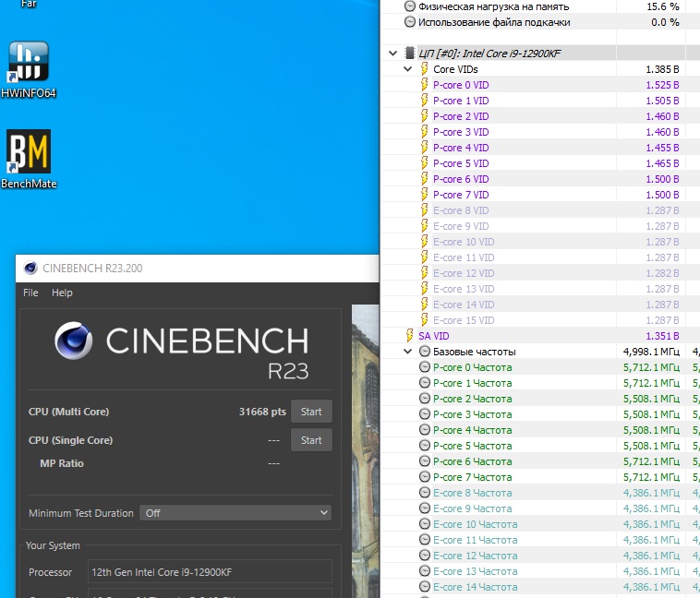Click the voltage icon for P-core 7 VID
Screen dimensions: 700x598
[x=425, y=195]
